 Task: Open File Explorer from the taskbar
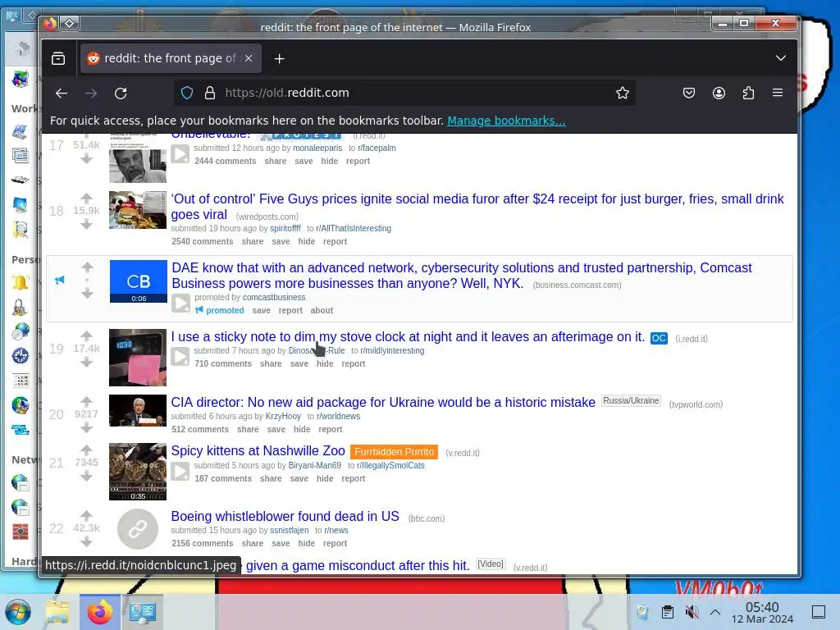pos(57,612)
